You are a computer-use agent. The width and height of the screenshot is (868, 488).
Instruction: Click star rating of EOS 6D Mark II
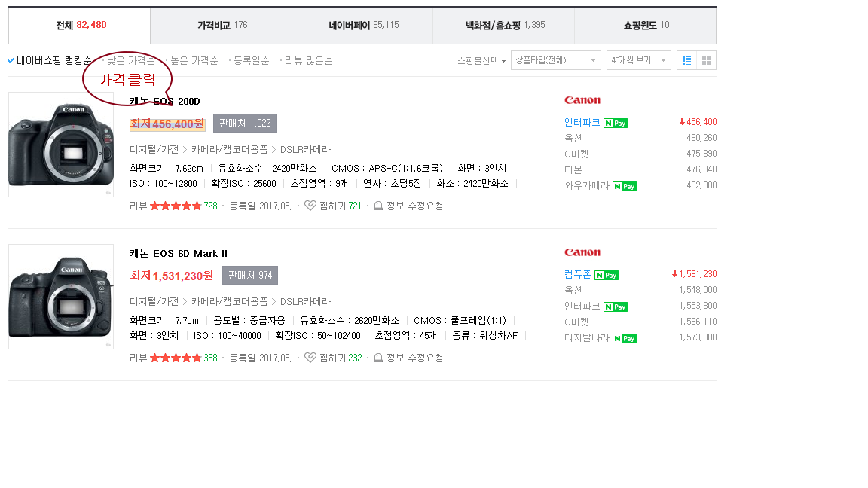(x=176, y=358)
